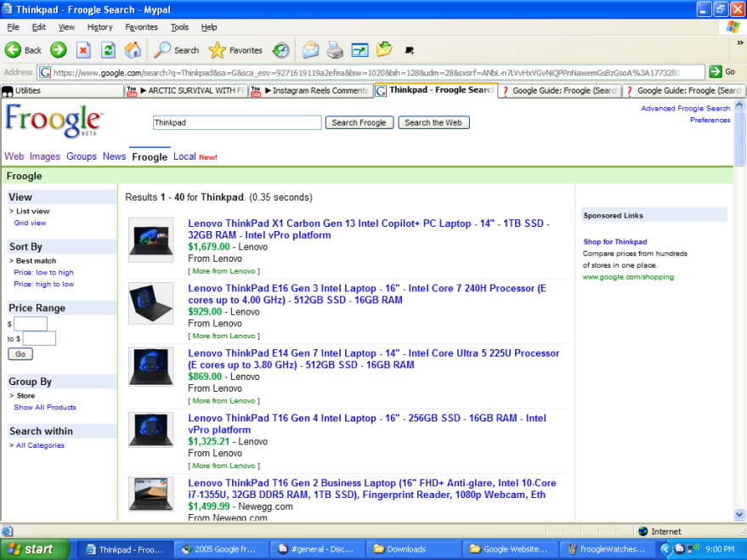Click the green Go address button
This screenshot has height=560, width=747.
tap(722, 72)
